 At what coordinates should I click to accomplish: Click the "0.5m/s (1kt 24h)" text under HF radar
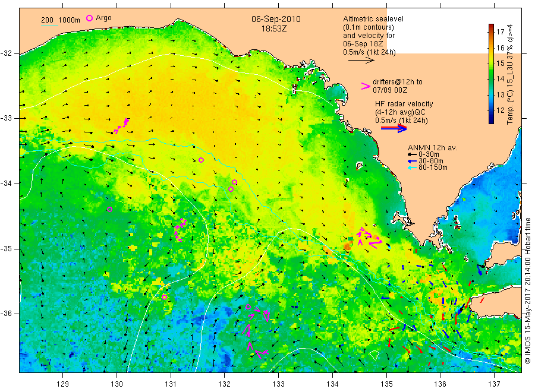click(401, 121)
